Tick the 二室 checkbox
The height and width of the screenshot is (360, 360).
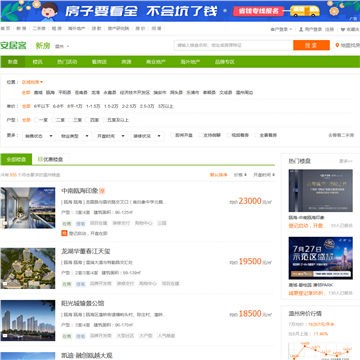(x=53, y=120)
